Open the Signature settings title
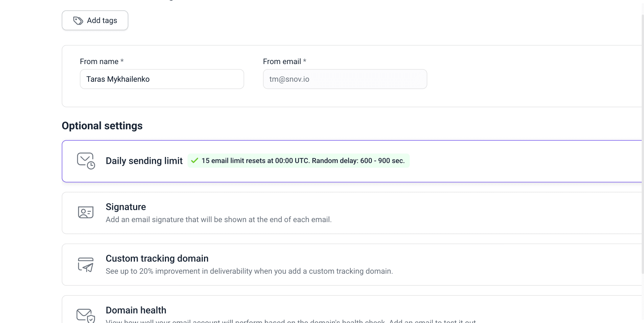Screen dimensions: 644x323 pos(126,207)
